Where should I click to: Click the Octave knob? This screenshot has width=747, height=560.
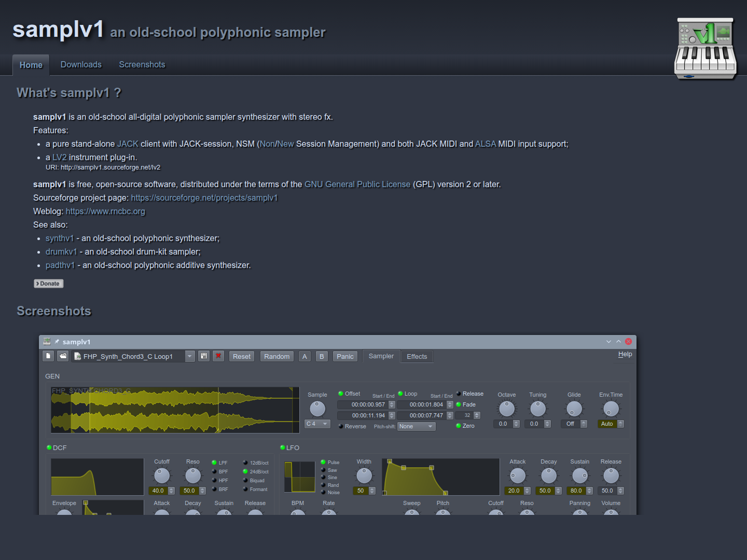coord(507,409)
